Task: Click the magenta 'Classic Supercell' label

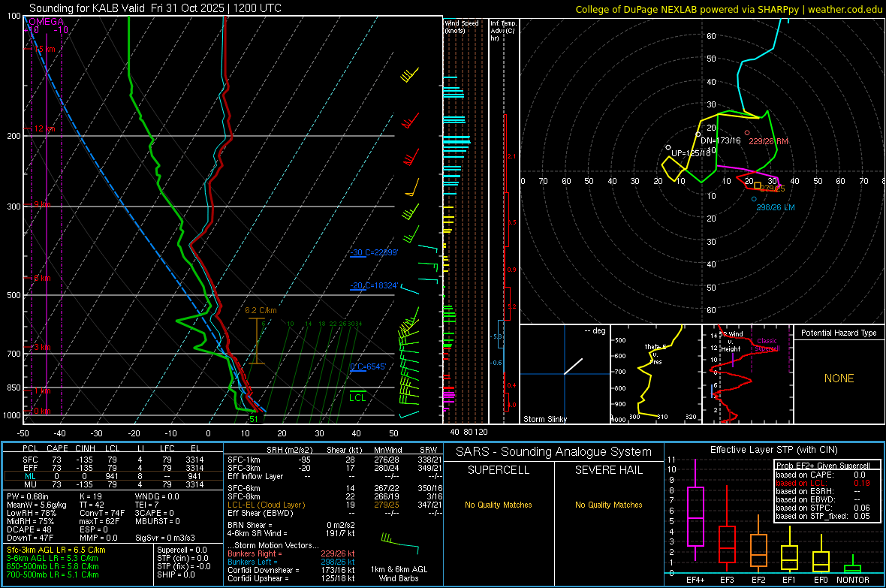Action: [x=767, y=345]
